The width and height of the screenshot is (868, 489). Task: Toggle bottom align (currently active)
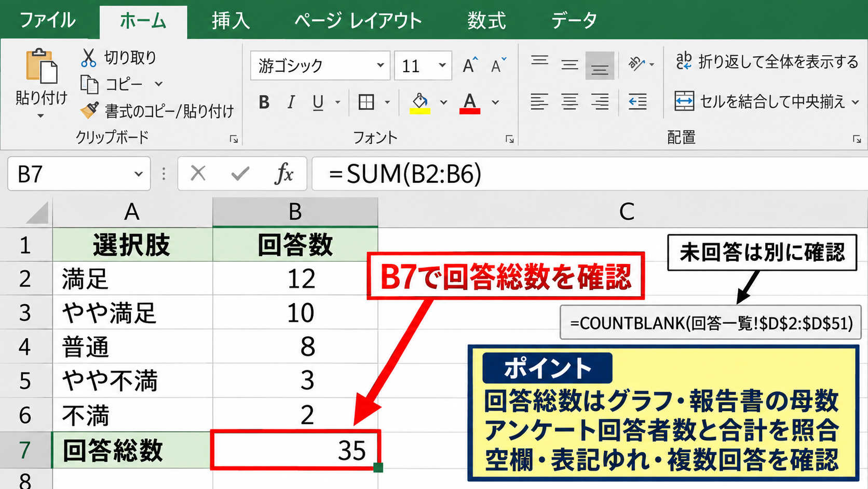coord(600,65)
